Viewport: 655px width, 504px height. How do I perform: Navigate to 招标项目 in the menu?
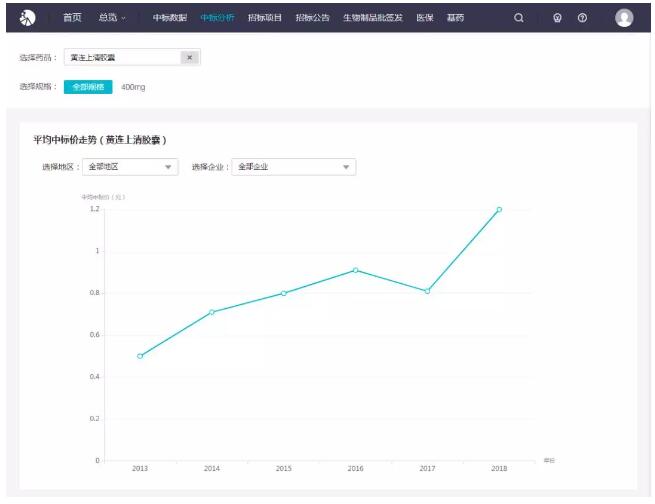click(x=265, y=18)
